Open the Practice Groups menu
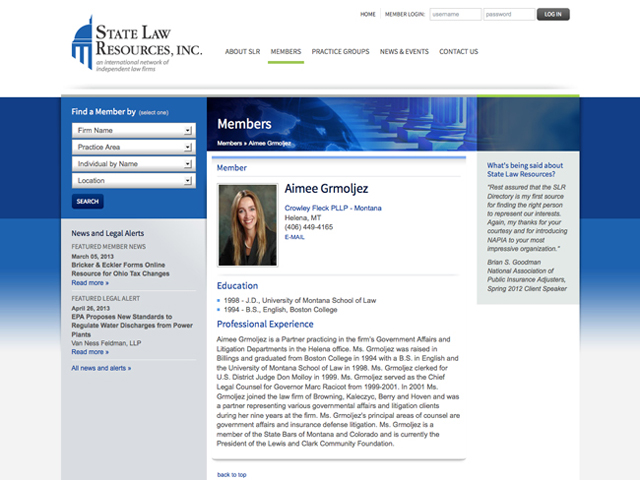This screenshot has width=640, height=480. pyautogui.click(x=340, y=51)
